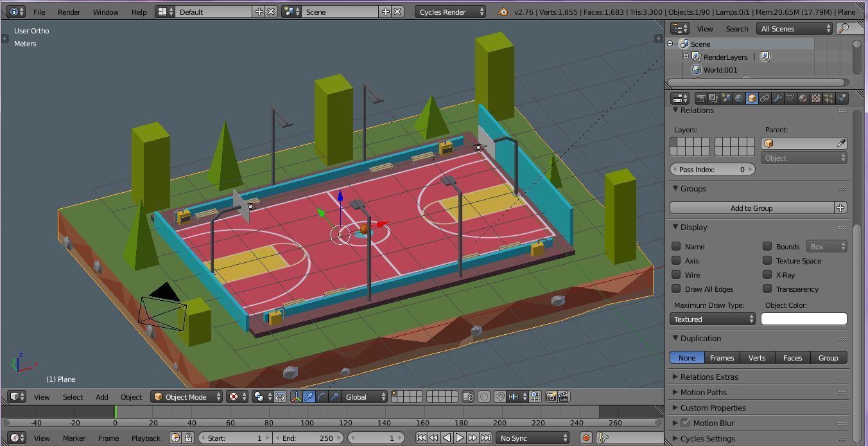Screen dimensions: 868x446
Task: Toggle the snap magnet icon
Action: coord(500,397)
